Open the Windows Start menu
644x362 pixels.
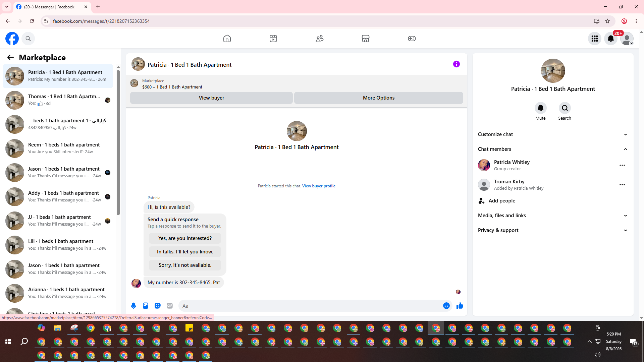tap(8, 342)
